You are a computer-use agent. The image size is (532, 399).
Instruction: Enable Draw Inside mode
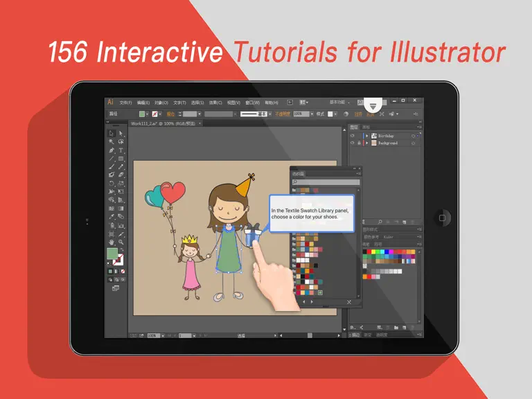click(x=123, y=280)
